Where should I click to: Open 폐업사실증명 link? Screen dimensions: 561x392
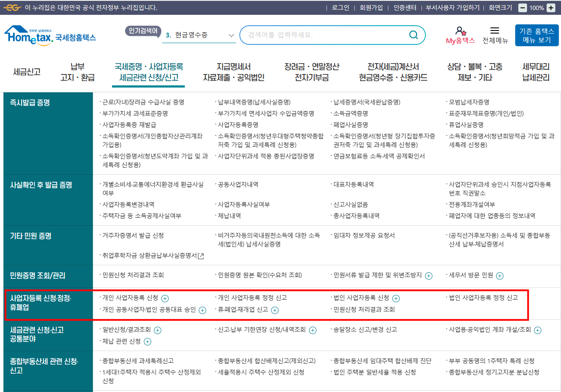point(350,125)
